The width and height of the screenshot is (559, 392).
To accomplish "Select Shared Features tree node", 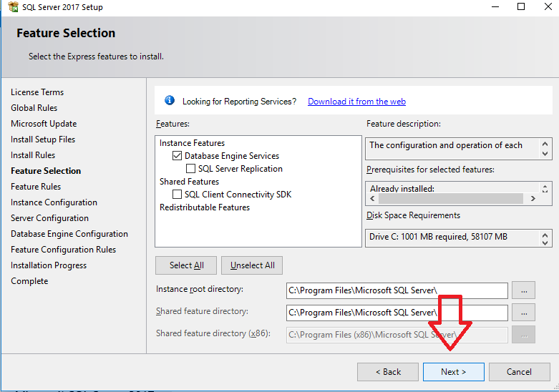I will [189, 182].
